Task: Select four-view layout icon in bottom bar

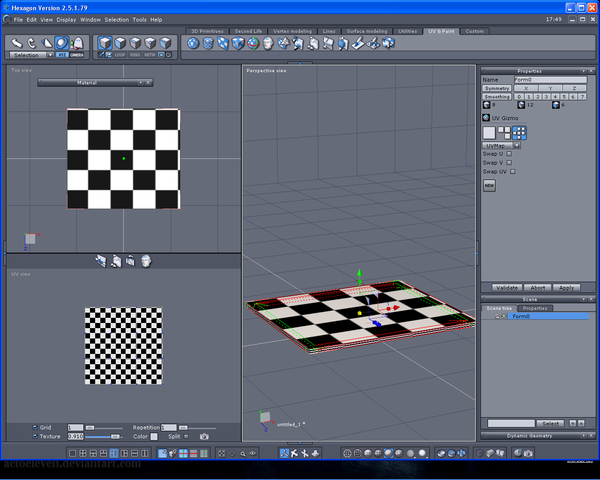Action: click(x=83, y=454)
